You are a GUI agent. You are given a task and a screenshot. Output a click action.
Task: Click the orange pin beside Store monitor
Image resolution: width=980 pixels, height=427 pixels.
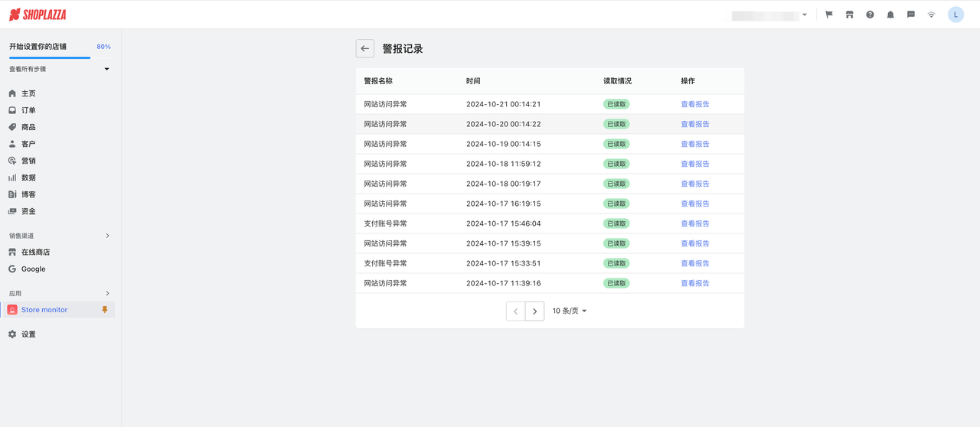pyautogui.click(x=105, y=310)
